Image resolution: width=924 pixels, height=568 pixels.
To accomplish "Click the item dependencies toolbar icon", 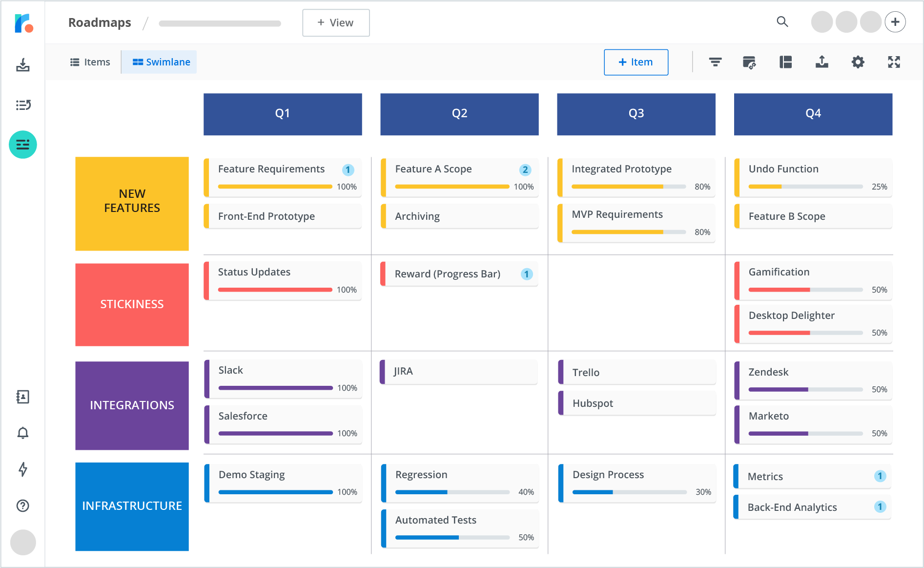I will [x=750, y=62].
